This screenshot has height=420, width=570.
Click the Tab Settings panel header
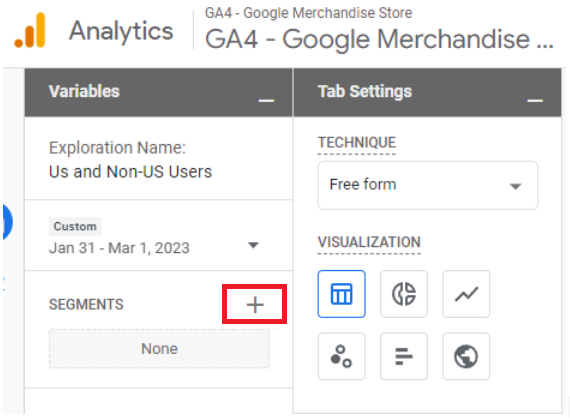coord(428,92)
